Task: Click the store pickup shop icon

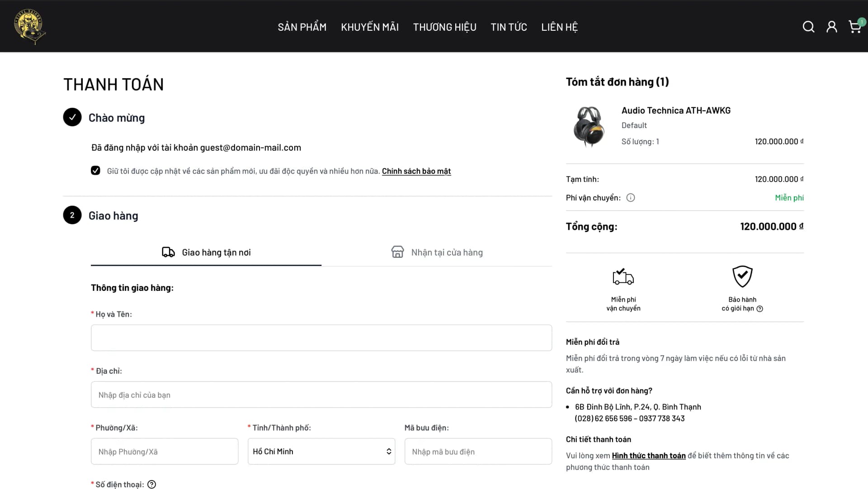Action: [397, 252]
